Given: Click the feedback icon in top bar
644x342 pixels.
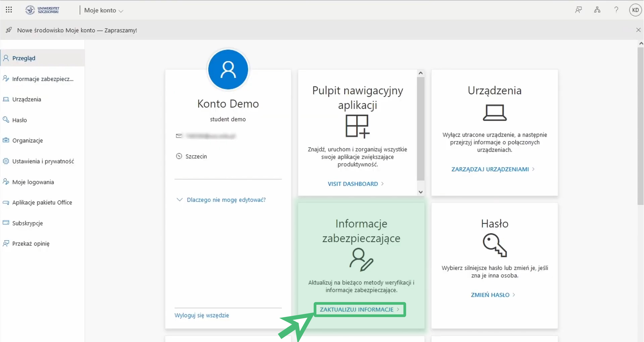Looking at the screenshot, I should [x=578, y=10].
